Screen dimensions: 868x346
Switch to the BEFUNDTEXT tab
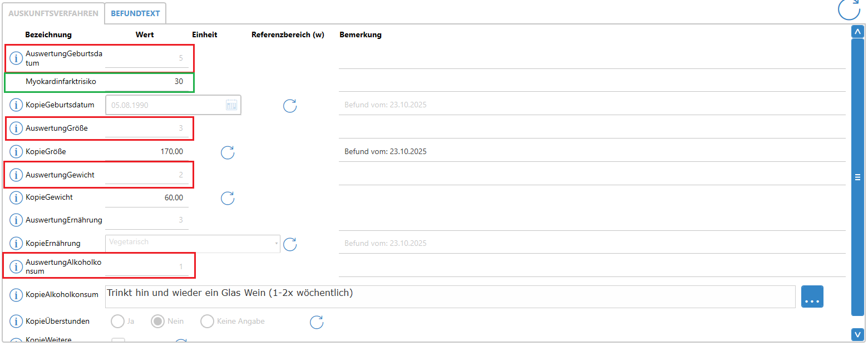[135, 13]
